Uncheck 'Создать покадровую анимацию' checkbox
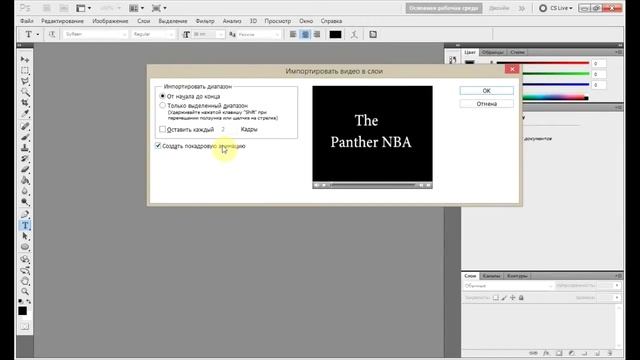Image resolution: width=640 pixels, height=360 pixels. point(158,146)
